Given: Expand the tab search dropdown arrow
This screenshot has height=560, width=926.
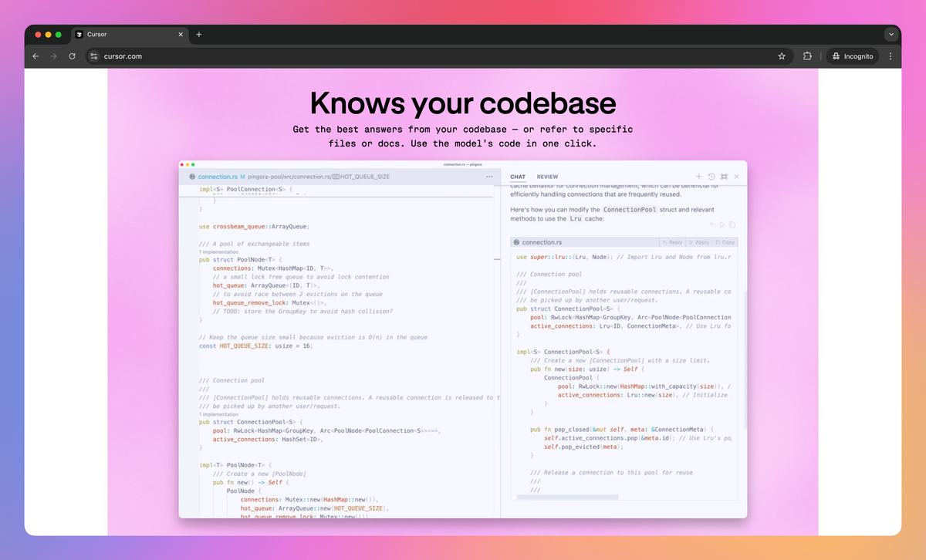Looking at the screenshot, I should pyautogui.click(x=891, y=35).
